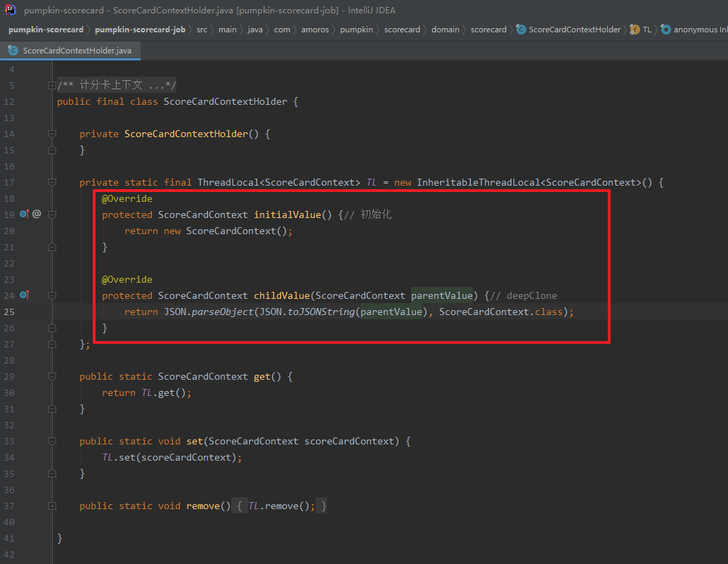This screenshot has width=728, height=564.
Task: Click line number 25 in the gutter
Action: (x=9, y=312)
